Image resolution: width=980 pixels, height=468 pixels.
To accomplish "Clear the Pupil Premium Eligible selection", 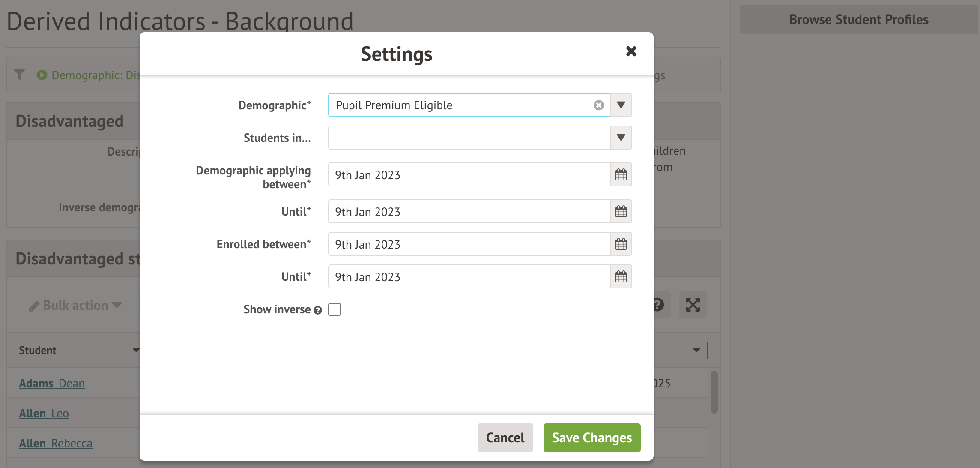I will pos(598,105).
